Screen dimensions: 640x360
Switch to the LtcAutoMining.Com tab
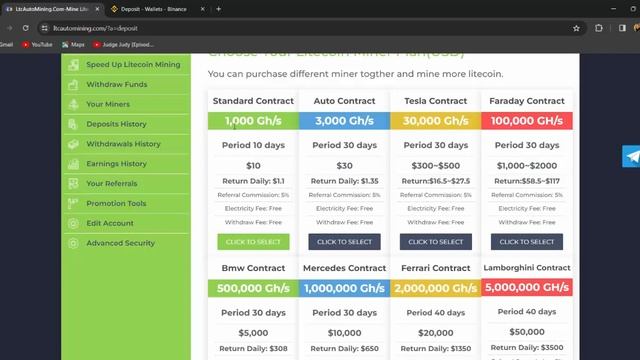pos(51,9)
